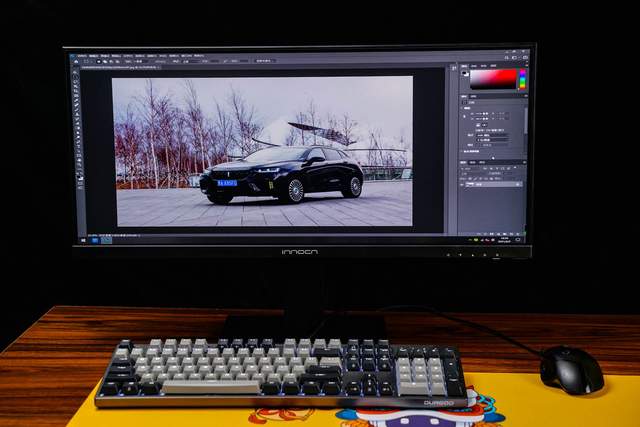The height and width of the screenshot is (427, 640).
Task: Click the Select and Mask button
Action: click(x=264, y=61)
